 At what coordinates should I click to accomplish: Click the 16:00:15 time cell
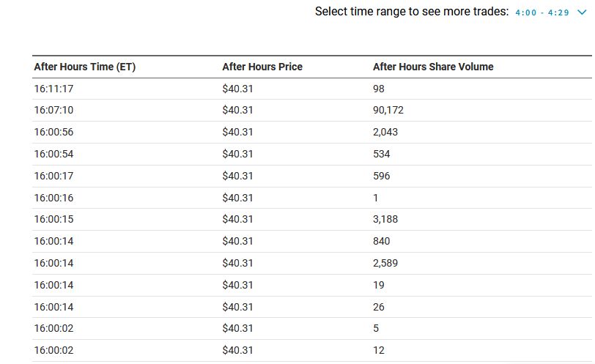[x=53, y=220]
